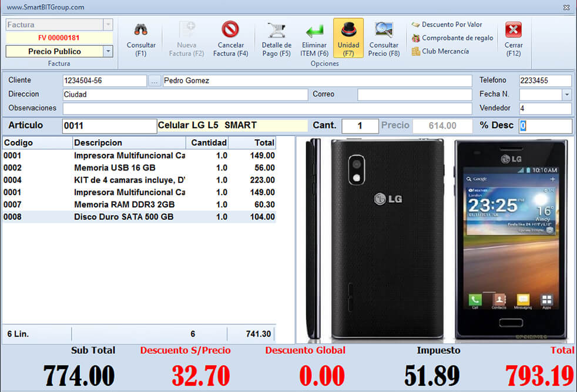The width and height of the screenshot is (577, 392).
Task: Open the Precio Publico price list dropdown
Action: click(x=108, y=51)
